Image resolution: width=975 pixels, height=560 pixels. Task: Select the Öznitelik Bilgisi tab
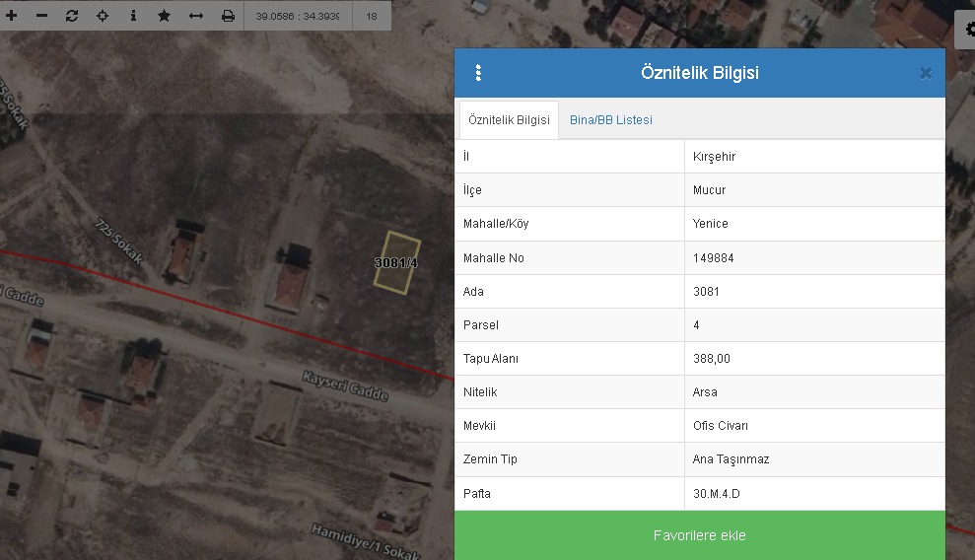coord(509,120)
